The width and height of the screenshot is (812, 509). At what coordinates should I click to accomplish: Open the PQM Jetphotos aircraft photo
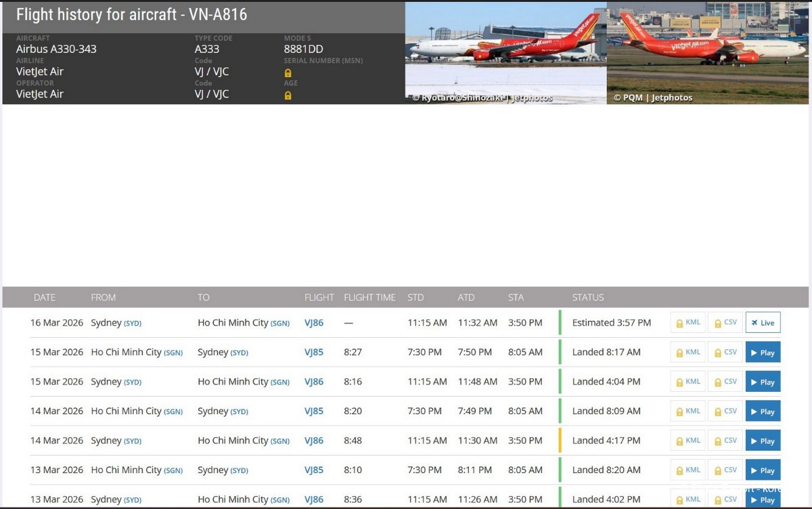tap(708, 53)
